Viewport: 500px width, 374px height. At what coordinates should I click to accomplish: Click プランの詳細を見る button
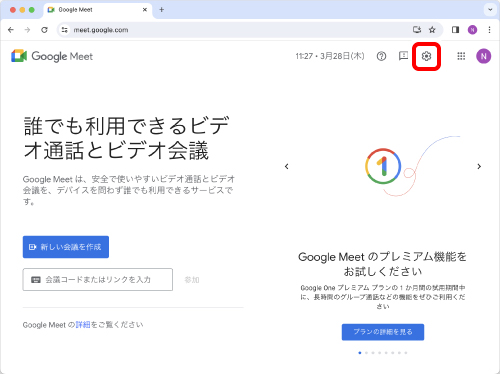click(383, 332)
